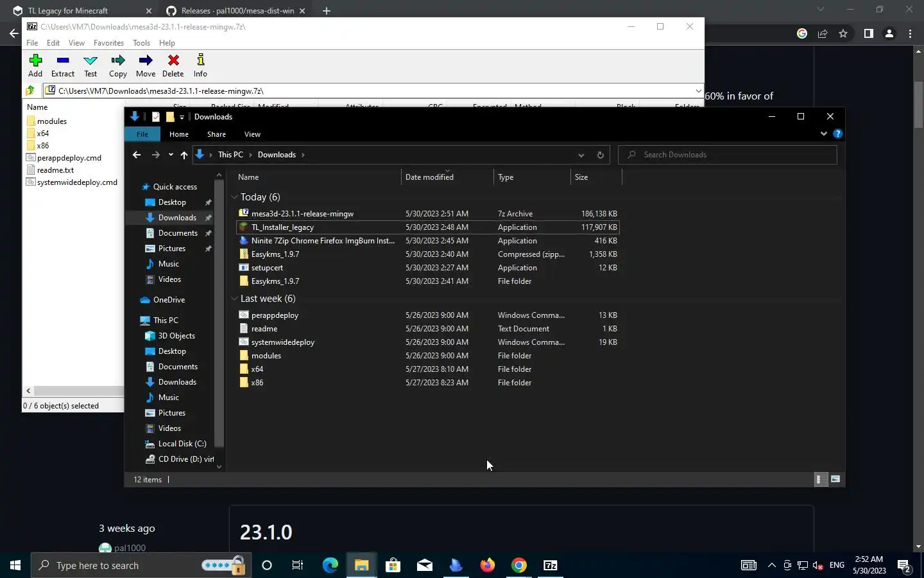The height and width of the screenshot is (578, 924).
Task: Expand the Explorer address bar history dropdown
Action: pos(581,155)
